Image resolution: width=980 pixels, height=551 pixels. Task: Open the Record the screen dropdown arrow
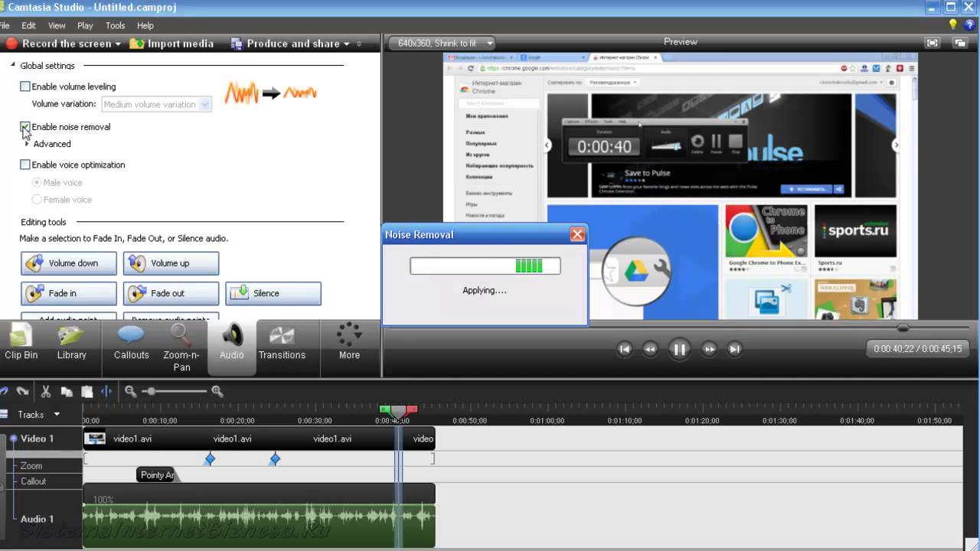[x=118, y=44]
